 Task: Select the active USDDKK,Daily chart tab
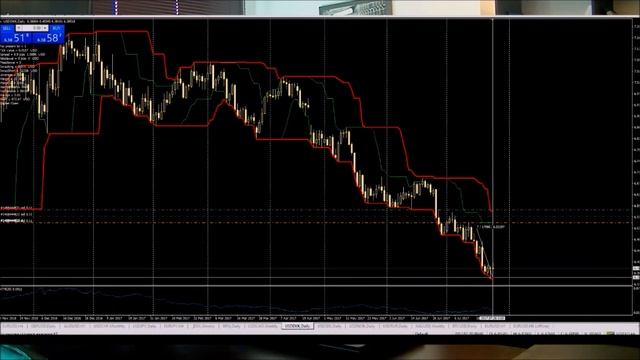pyautogui.click(x=298, y=326)
